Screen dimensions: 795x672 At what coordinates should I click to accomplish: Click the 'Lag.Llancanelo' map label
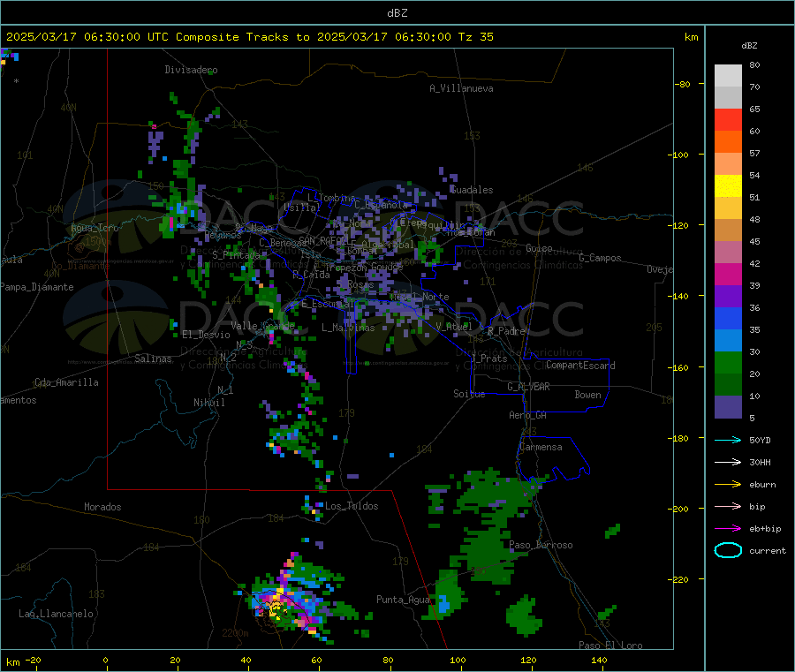click(x=56, y=614)
